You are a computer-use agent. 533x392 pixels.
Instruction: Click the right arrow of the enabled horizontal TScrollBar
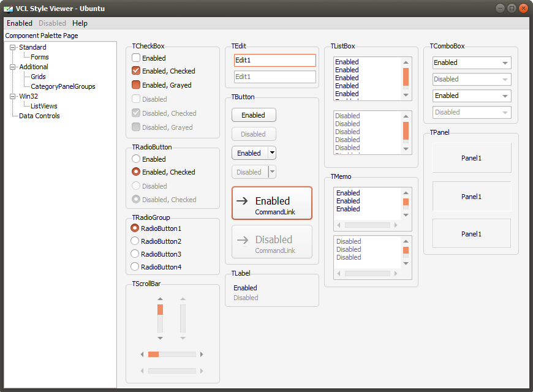(x=202, y=354)
